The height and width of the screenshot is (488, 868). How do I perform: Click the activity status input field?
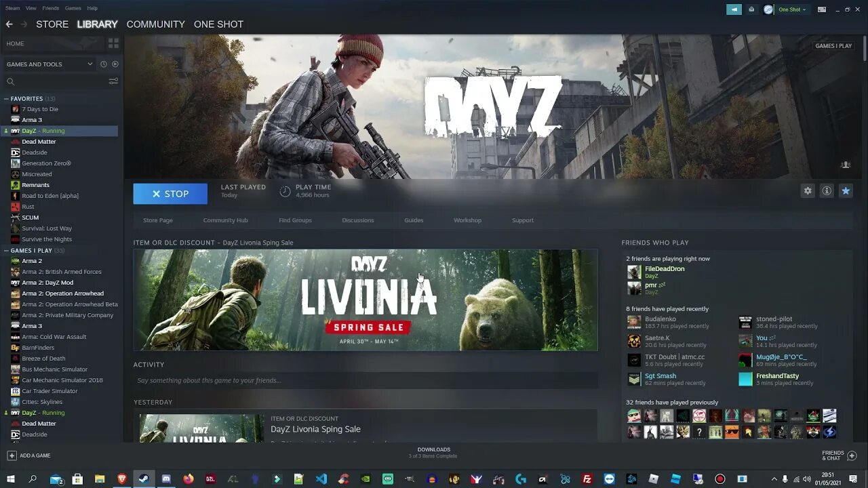(366, 380)
